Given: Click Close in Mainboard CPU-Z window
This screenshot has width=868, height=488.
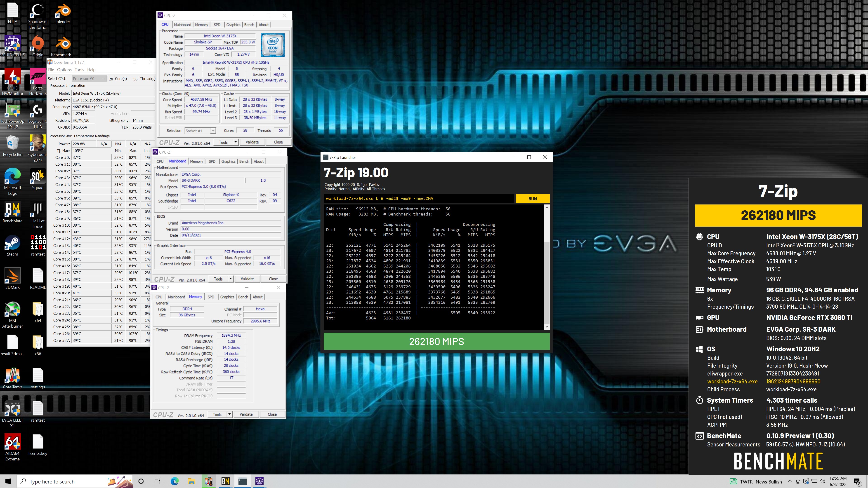Looking at the screenshot, I should (273, 279).
